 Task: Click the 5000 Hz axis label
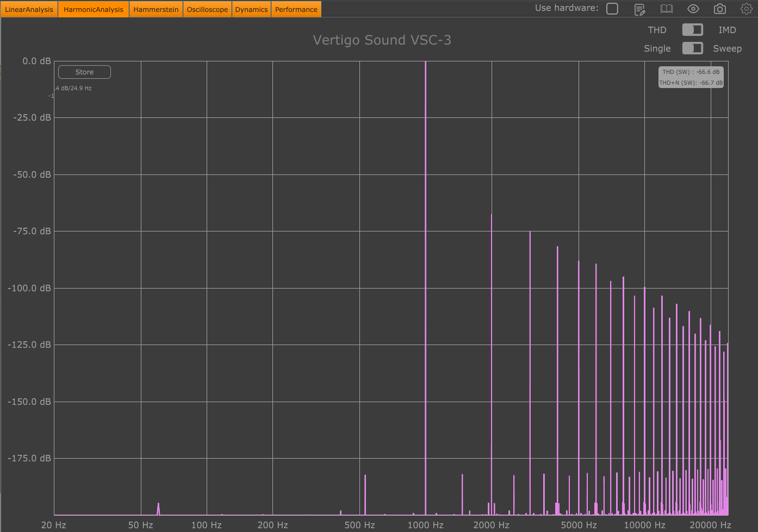(579, 525)
